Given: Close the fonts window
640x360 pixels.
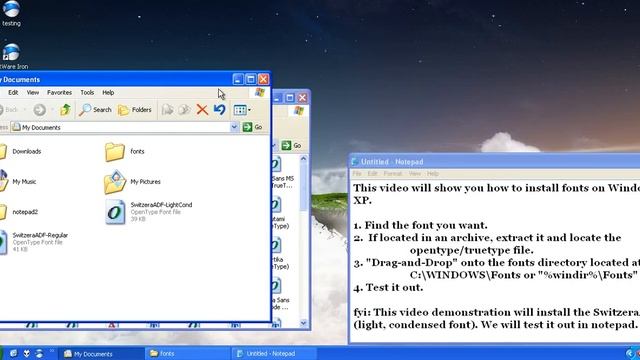Looking at the screenshot, I should pos(302,98).
